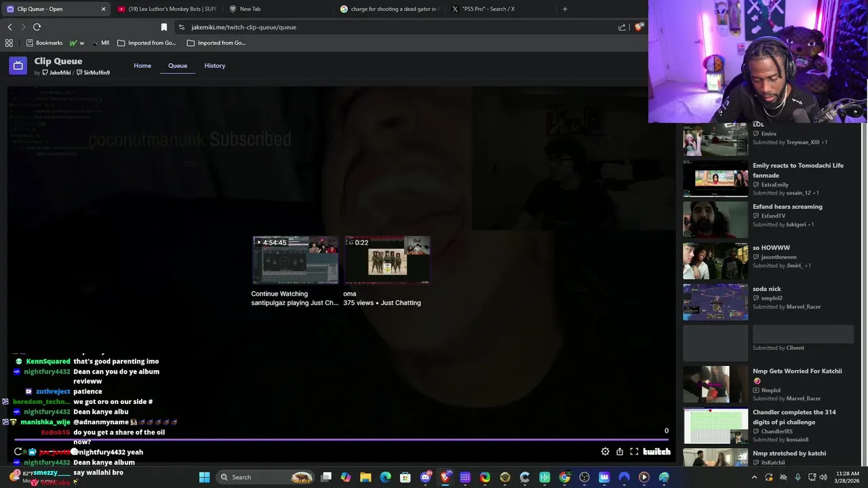Select 'Nmp Gets Worried For Katchii' clip
The width and height of the screenshot is (868, 488).
(768, 384)
